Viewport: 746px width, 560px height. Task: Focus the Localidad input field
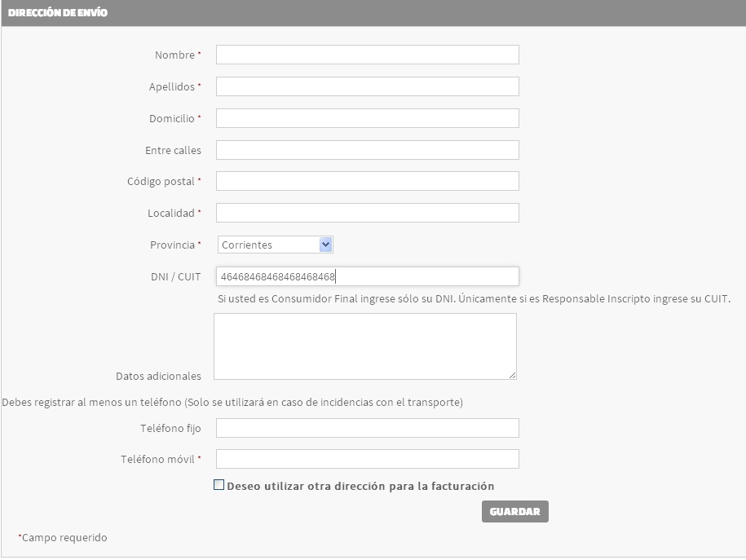[367, 213]
